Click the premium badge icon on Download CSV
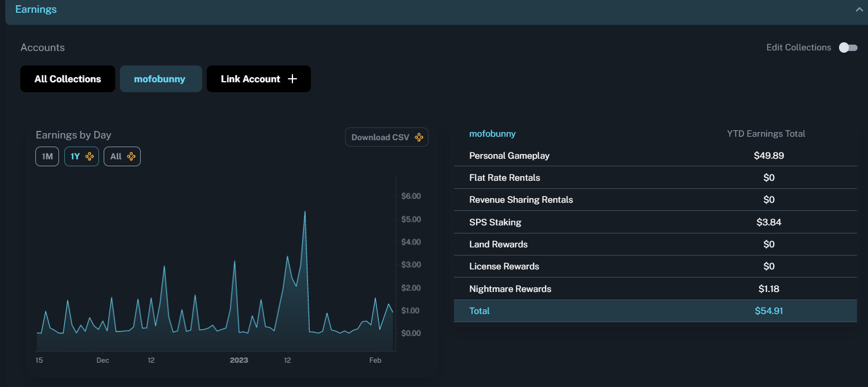 [x=419, y=137]
